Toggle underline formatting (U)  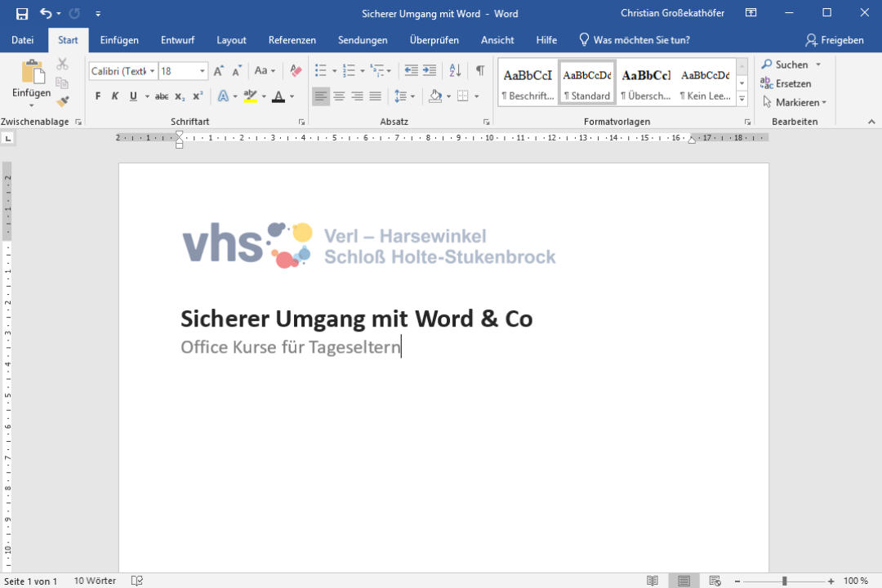point(133,96)
